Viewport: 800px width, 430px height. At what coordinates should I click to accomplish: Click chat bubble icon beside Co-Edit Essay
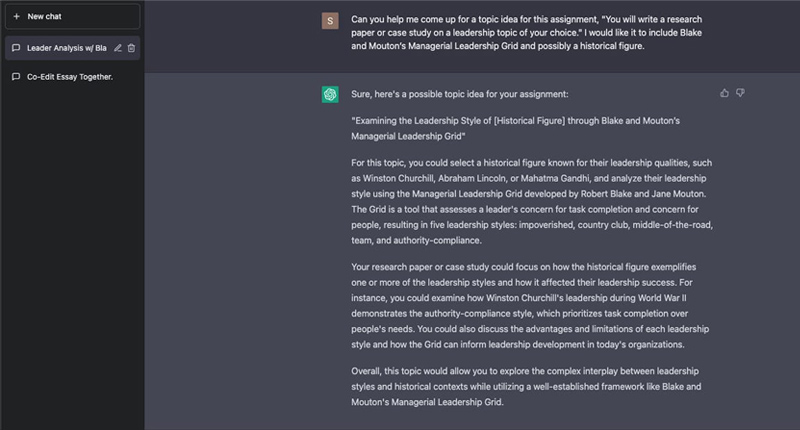[16, 77]
